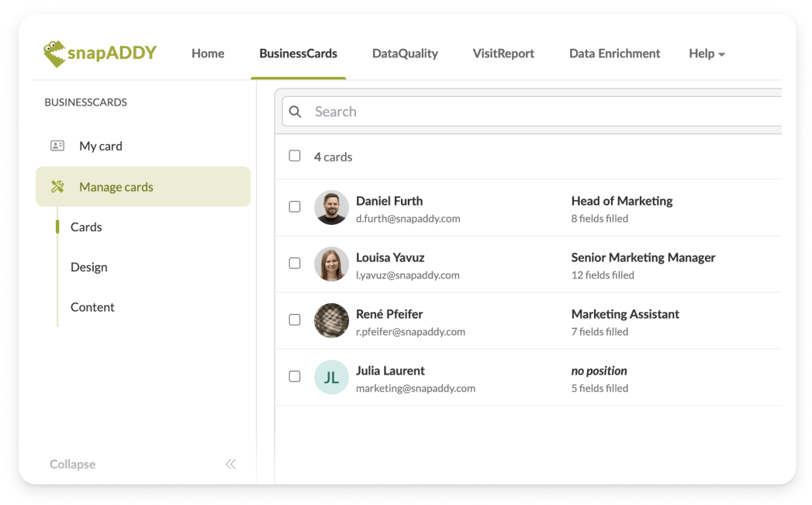Screen dimensions: 812x505
Task: Click the r.pfeifer@snapaddy.com email
Action: pos(411,331)
